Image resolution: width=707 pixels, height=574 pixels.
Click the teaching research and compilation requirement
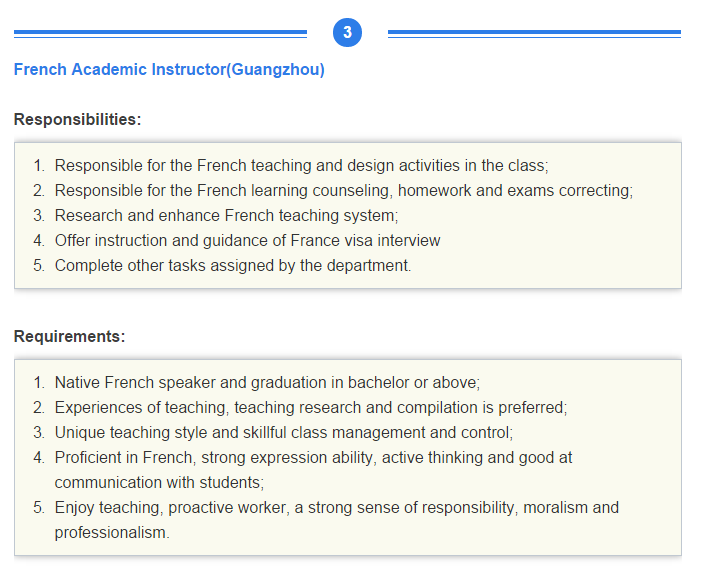click(x=311, y=407)
